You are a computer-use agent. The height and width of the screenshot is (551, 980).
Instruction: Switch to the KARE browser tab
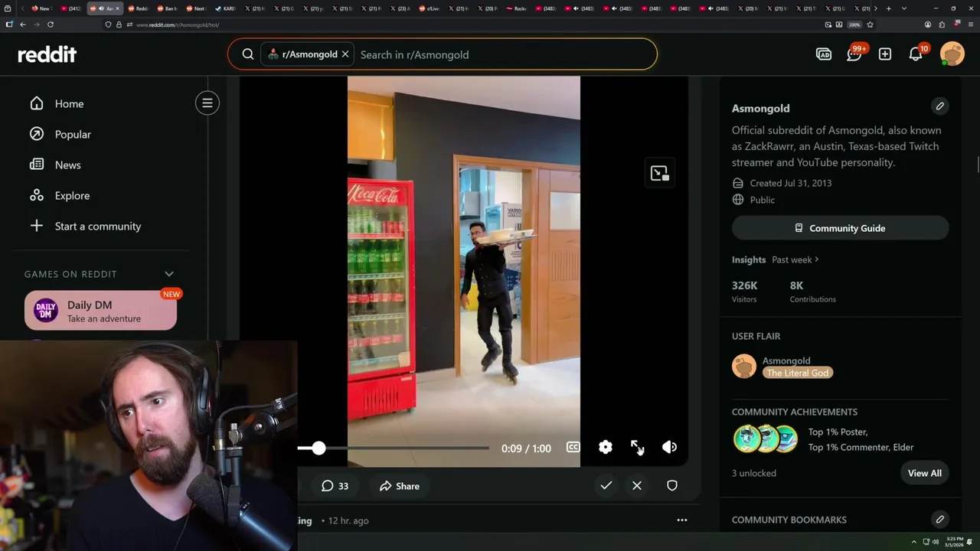(x=226, y=8)
